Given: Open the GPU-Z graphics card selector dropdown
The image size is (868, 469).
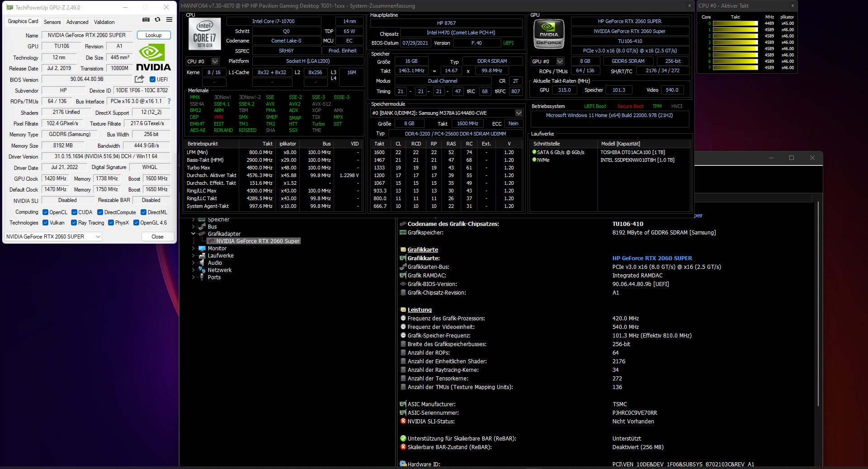Looking at the screenshot, I should [x=53, y=236].
